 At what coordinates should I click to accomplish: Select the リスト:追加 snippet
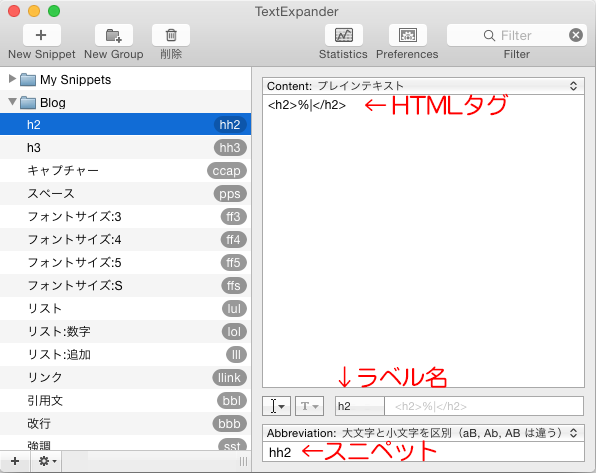(125, 354)
